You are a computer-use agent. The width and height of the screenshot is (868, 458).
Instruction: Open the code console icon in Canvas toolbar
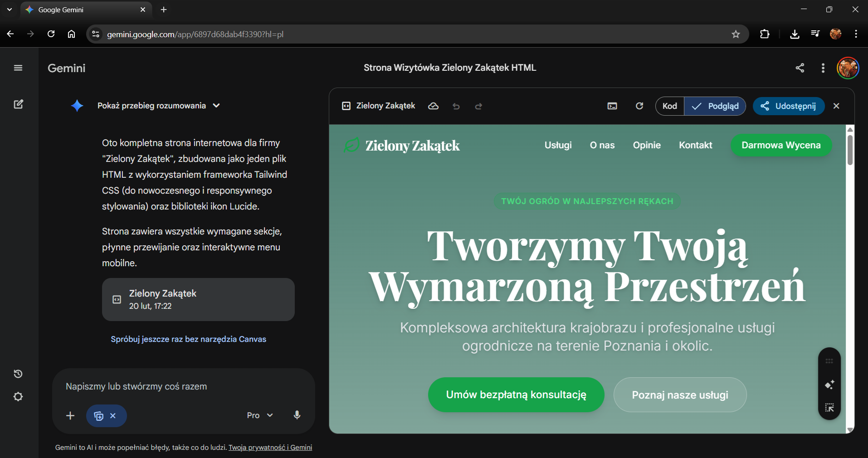[612, 106]
